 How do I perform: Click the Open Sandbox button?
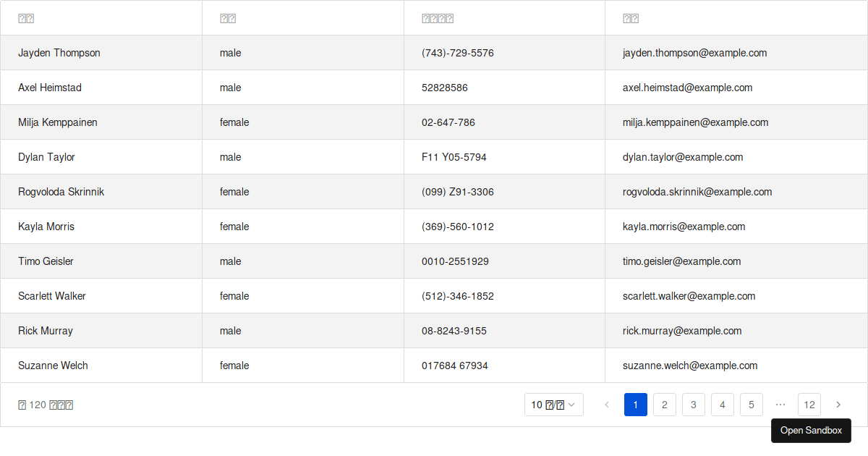[811, 431]
